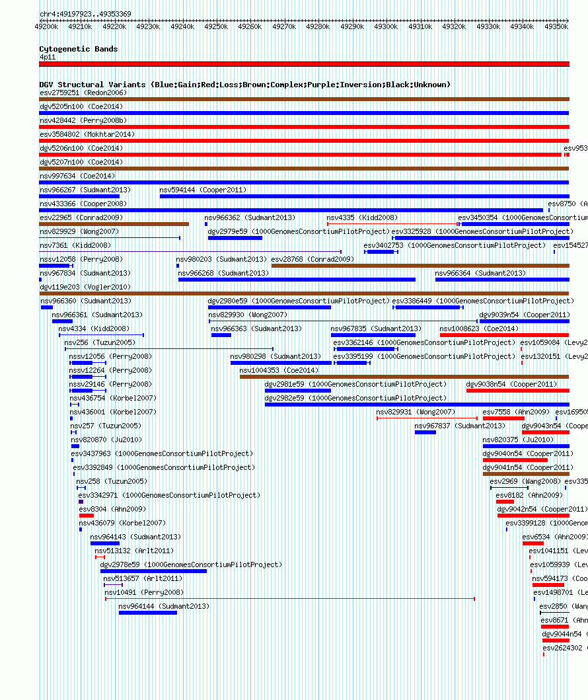Open nsv967837 (Sudmant2013) variant label
The image size is (588, 700).
(460, 425)
